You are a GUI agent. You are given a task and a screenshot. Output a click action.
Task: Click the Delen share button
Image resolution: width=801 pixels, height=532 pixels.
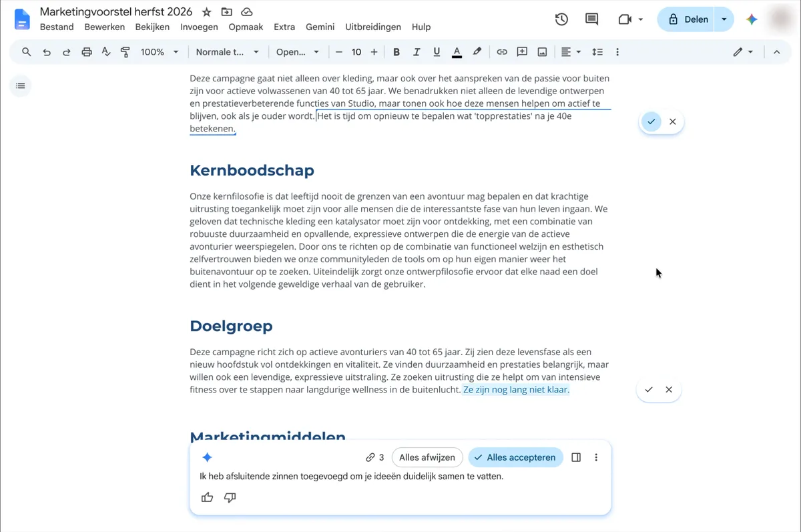pos(688,19)
